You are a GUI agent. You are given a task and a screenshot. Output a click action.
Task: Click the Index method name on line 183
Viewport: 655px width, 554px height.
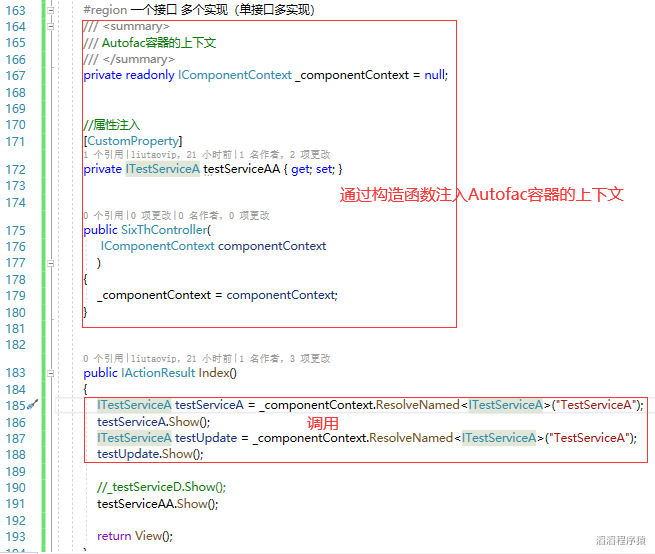pyautogui.click(x=214, y=373)
